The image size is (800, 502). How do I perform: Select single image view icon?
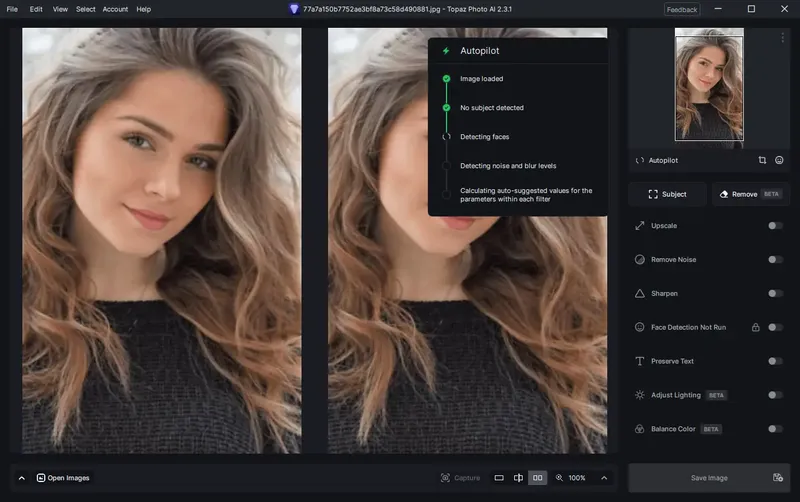[x=499, y=478]
